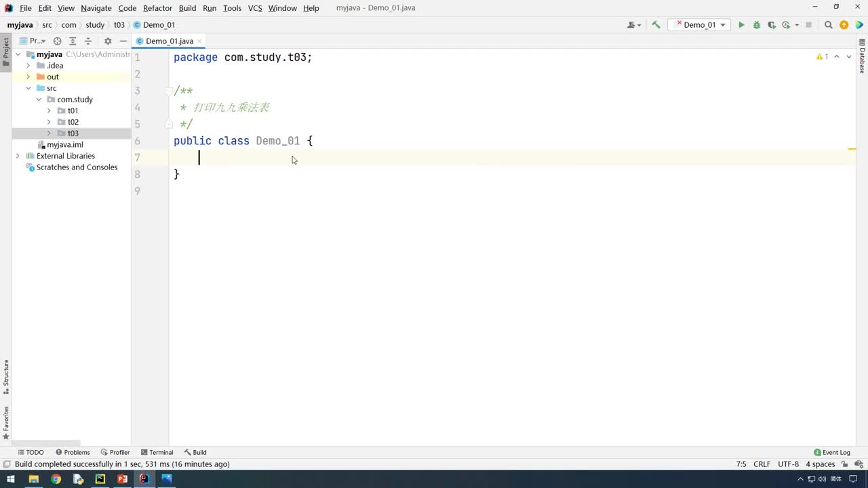Image resolution: width=868 pixels, height=488 pixels.
Task: Change UTF-8 encoding in status bar
Action: [789, 464]
